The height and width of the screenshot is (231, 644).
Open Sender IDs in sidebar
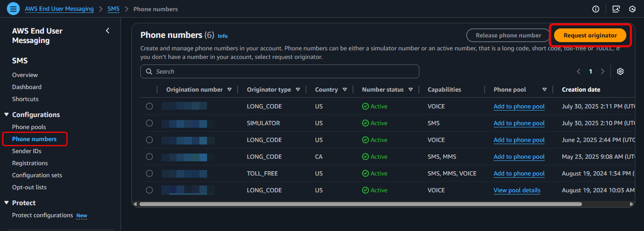pos(27,151)
